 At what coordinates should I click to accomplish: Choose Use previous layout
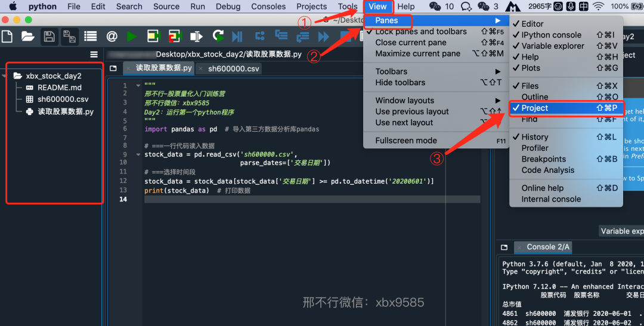tap(436, 111)
